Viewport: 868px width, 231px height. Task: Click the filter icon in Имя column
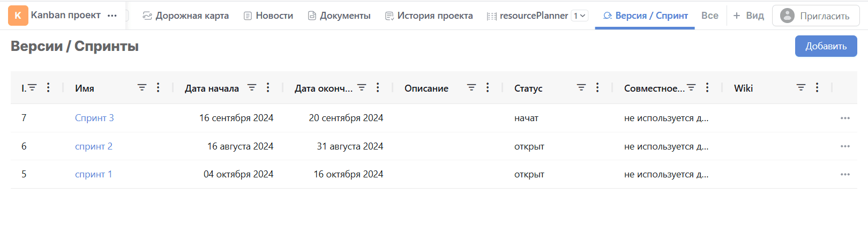[142, 87]
